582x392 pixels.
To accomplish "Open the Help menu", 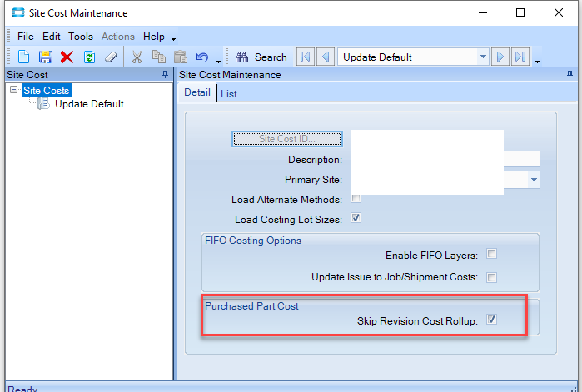I will point(154,37).
